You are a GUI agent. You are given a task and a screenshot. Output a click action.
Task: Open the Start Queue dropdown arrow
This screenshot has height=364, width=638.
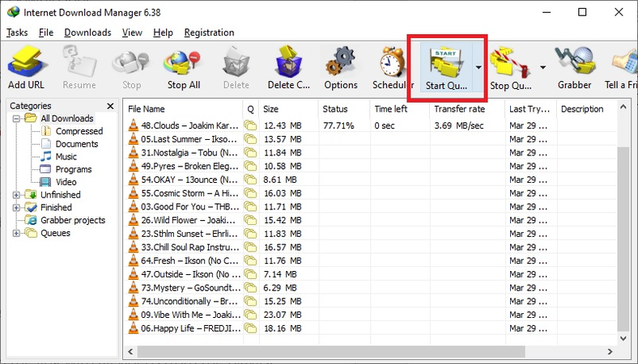pyautogui.click(x=479, y=68)
